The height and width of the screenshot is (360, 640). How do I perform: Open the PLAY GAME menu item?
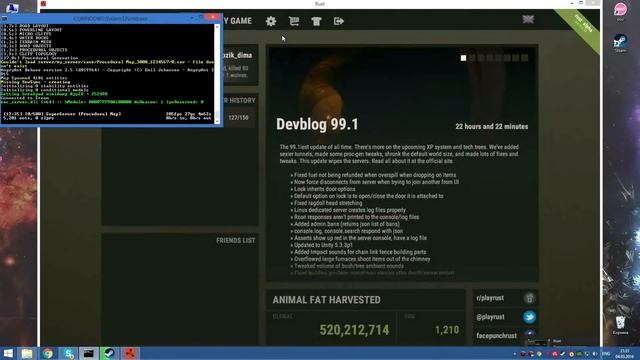(x=238, y=21)
